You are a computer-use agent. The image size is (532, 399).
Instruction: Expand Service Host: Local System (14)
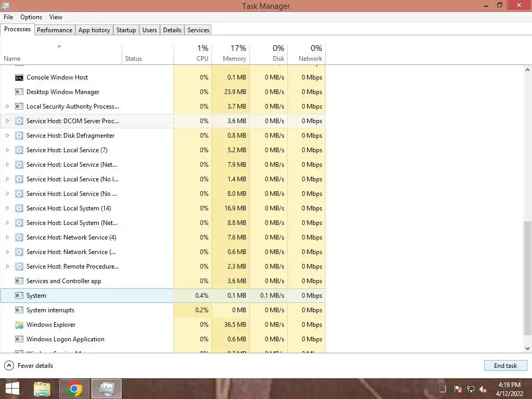pyautogui.click(x=7, y=208)
